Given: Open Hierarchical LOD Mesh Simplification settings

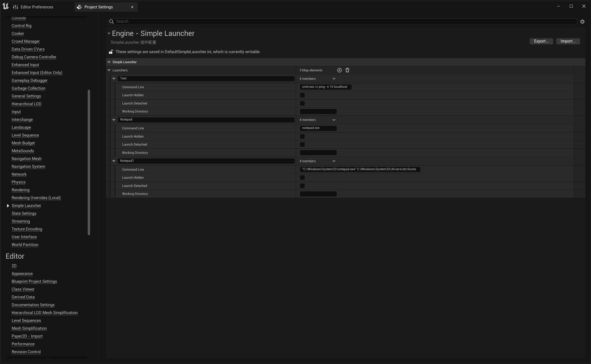Looking at the screenshot, I should pos(45,313).
